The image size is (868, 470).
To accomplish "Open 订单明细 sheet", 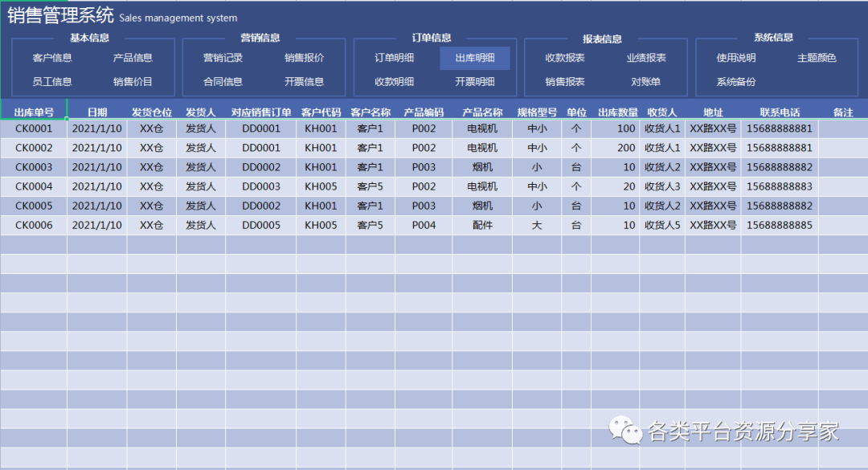I will coord(394,58).
